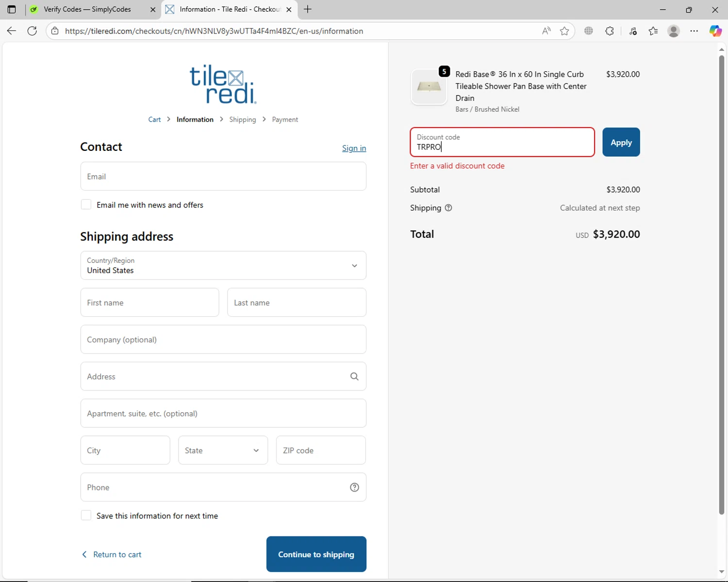Click the browser address bar URL
728x582 pixels.
214,31
